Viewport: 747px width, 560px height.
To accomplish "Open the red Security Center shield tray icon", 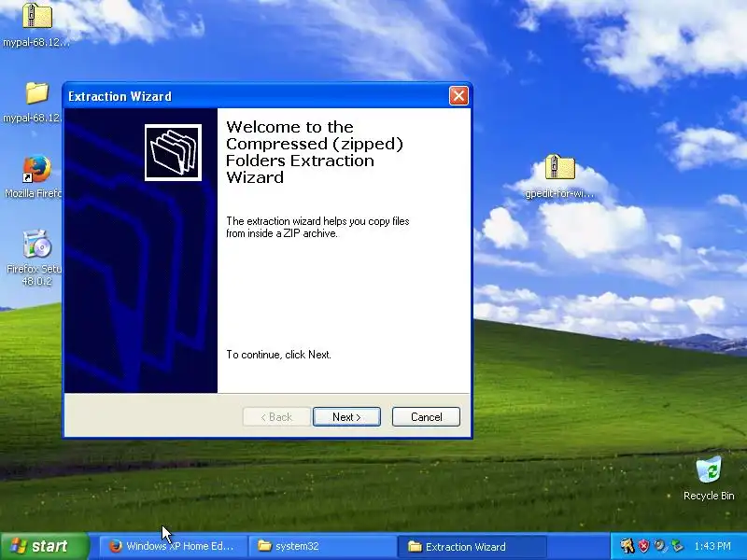I will (643, 546).
